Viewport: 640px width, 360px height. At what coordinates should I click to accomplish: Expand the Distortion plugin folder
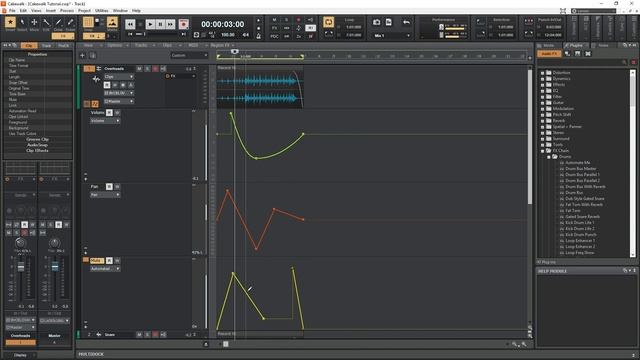click(542, 73)
